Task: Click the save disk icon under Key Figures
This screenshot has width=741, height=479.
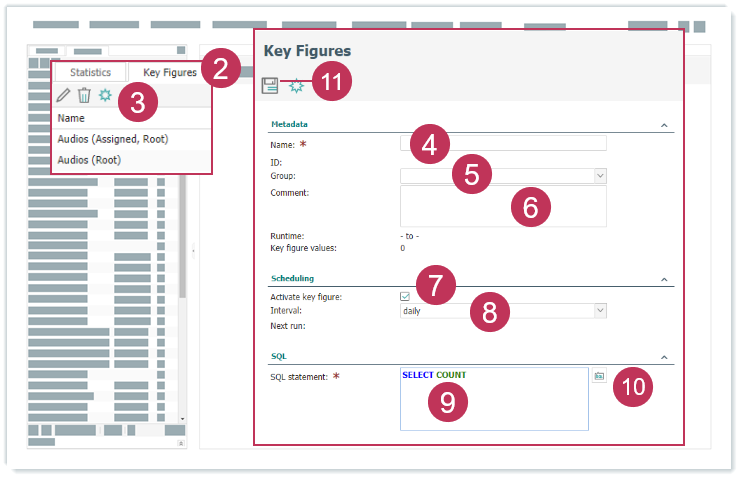Action: point(270,87)
